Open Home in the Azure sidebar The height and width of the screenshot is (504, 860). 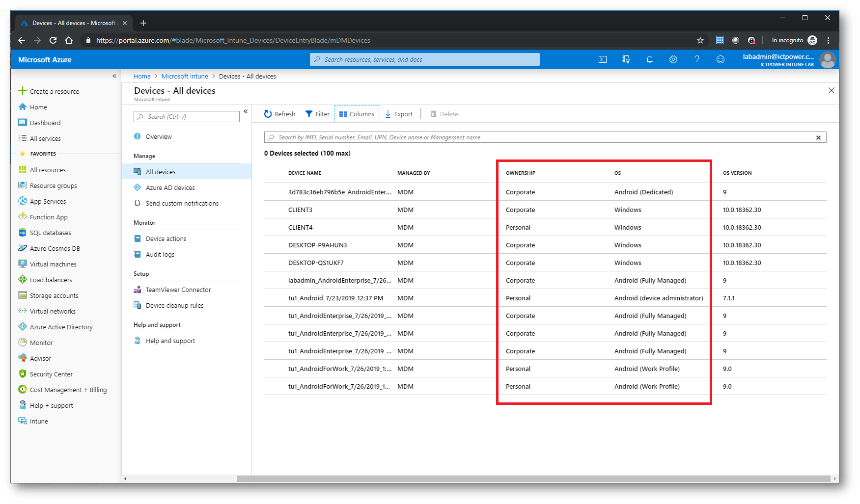(33, 107)
